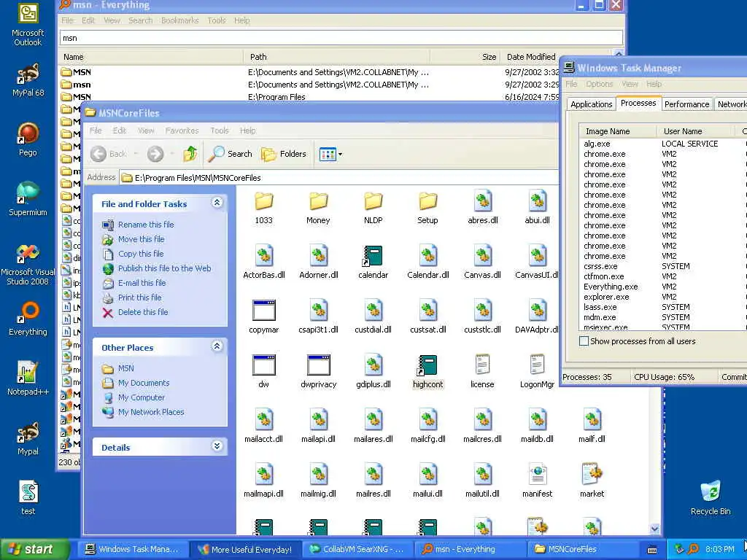Select the Processes tab in Task Manager
The image size is (747, 560).
(638, 103)
